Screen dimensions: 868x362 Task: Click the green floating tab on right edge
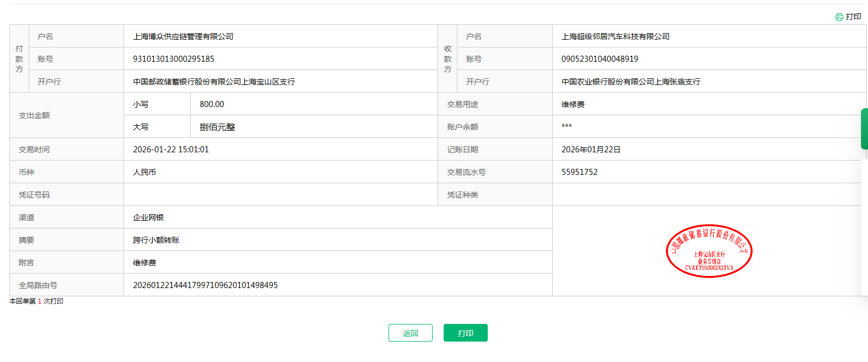tap(864, 129)
